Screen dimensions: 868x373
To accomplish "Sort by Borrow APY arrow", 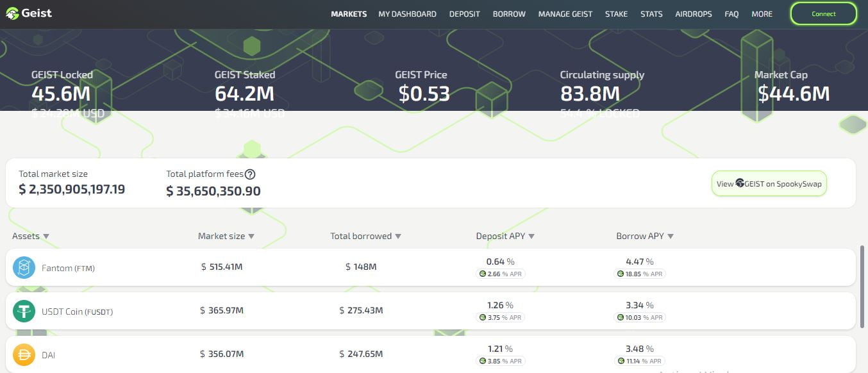I will (x=671, y=236).
